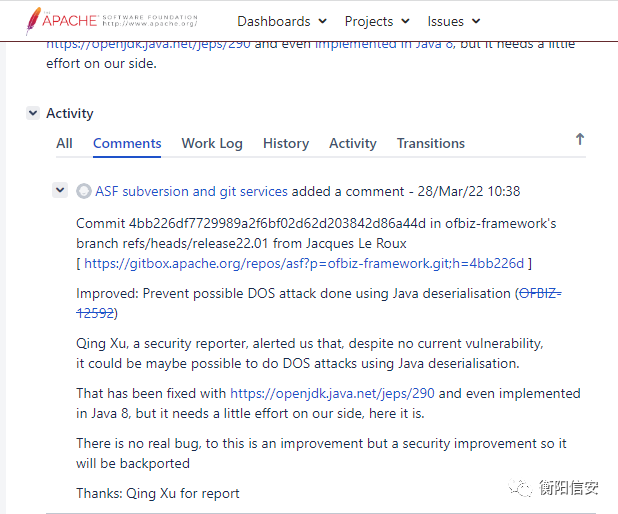
Task: Open ASF subversion and git services profile
Action: pyautogui.click(x=191, y=191)
